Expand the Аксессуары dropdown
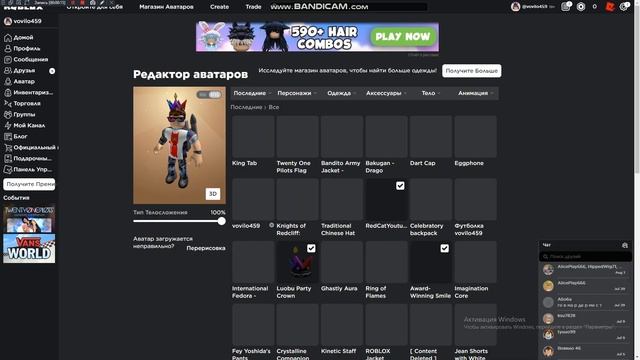Viewport: 640px width, 360px height. pos(386,93)
